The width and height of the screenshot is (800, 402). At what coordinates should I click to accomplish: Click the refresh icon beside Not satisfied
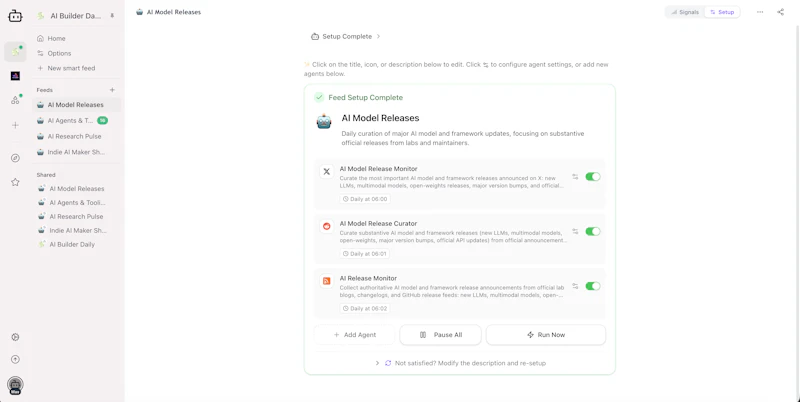click(x=388, y=363)
